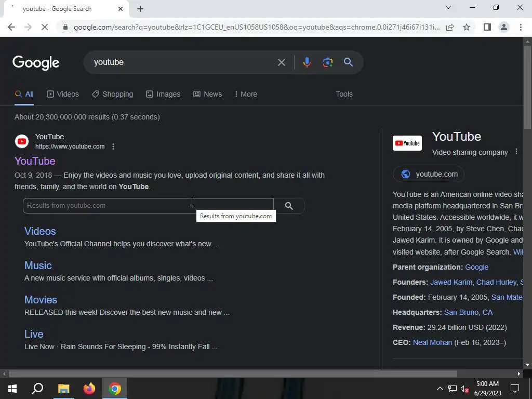Stop loading the page with X button

(x=45, y=27)
